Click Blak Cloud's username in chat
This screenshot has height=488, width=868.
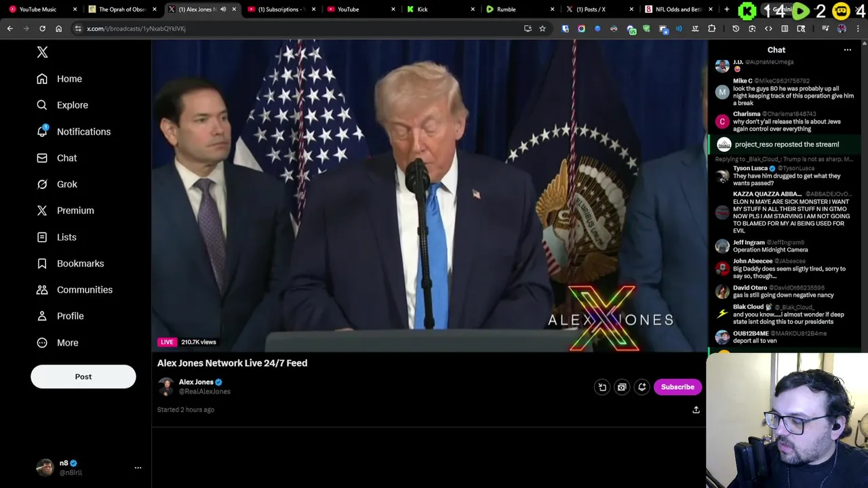tap(748, 307)
